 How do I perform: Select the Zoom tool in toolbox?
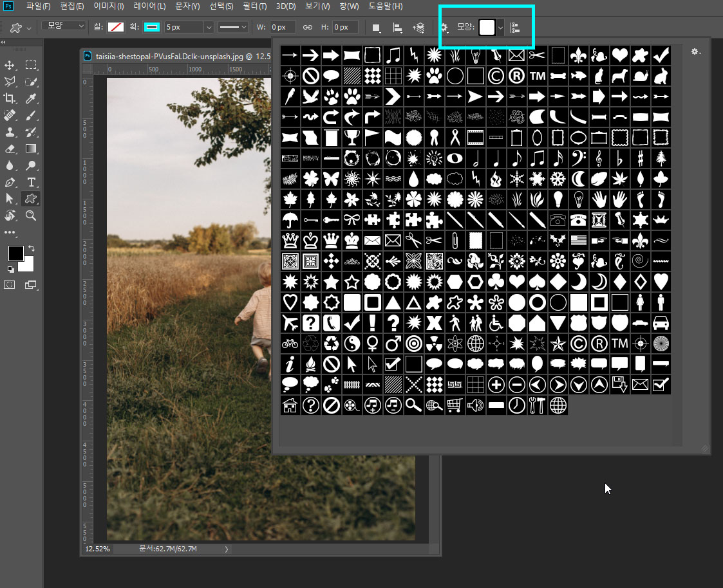[31, 216]
